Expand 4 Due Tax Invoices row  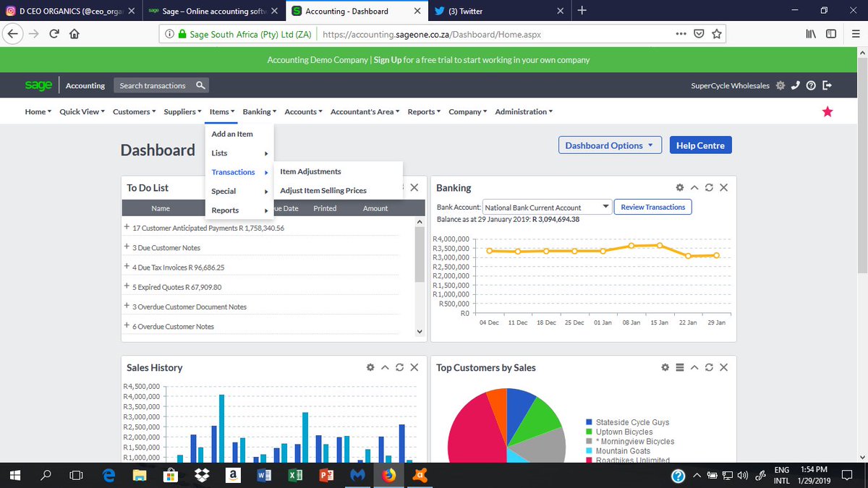click(127, 267)
